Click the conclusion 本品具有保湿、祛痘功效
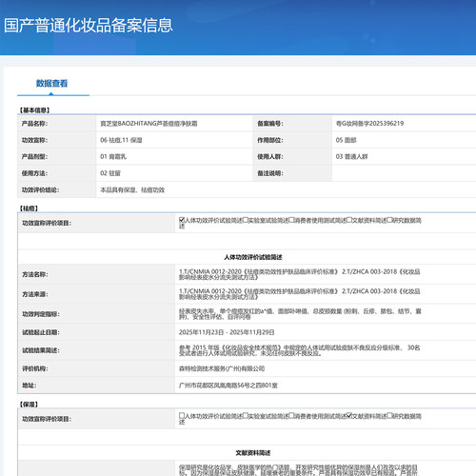 click(x=132, y=189)
